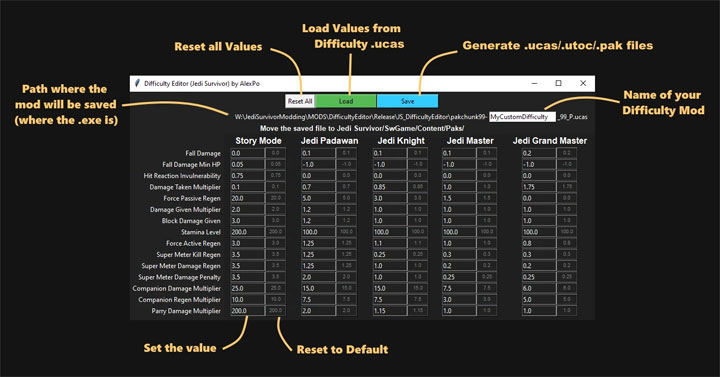Click the feather app icon in title bar
The image size is (720, 377).
tap(137, 83)
